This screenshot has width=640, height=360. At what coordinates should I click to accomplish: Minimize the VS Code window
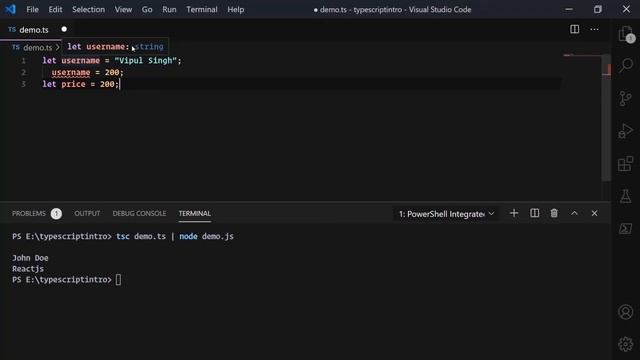(x=569, y=9)
